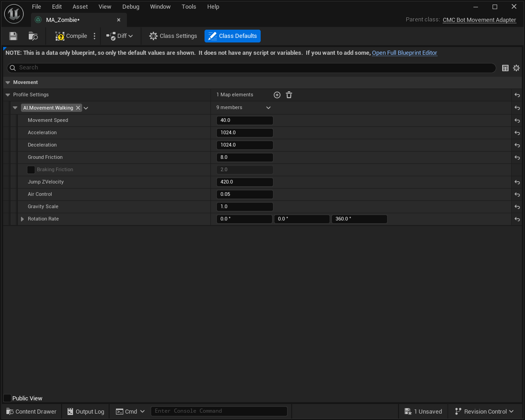525x420 pixels.
Task: Remove the AI.Movement.Walking tag with X
Action: click(x=78, y=108)
